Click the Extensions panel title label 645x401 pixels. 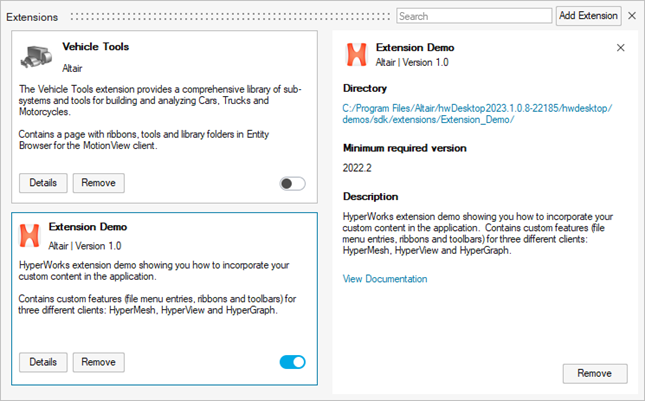coord(32,17)
